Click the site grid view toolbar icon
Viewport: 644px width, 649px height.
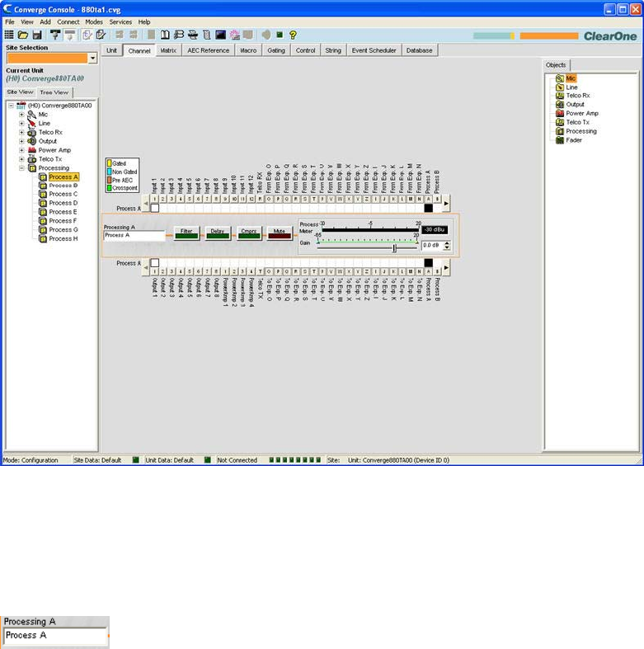(9, 35)
